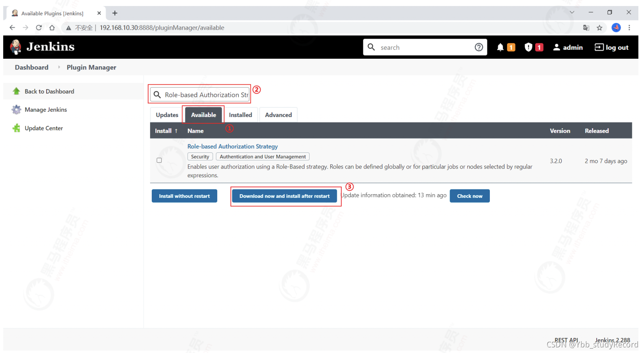
Task: Open Plugin Manager breadcrumb
Action: pos(92,67)
